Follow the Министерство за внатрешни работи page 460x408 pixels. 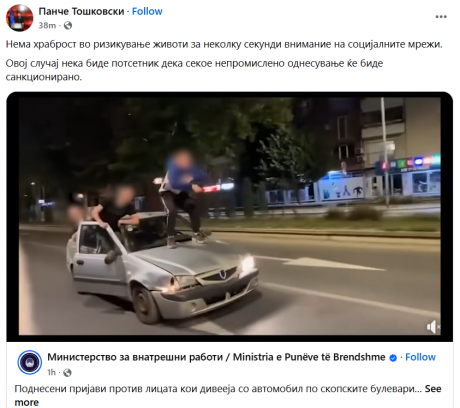[x=420, y=357]
